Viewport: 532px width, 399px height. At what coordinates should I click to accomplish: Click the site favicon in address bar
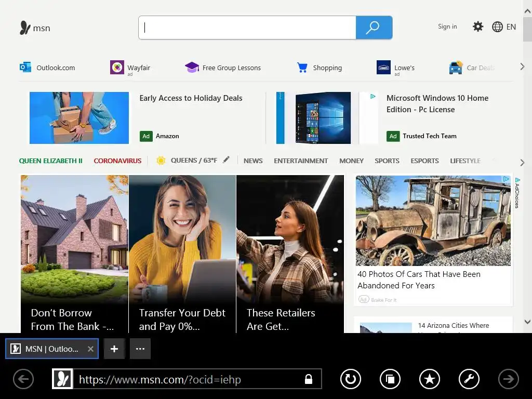point(63,379)
